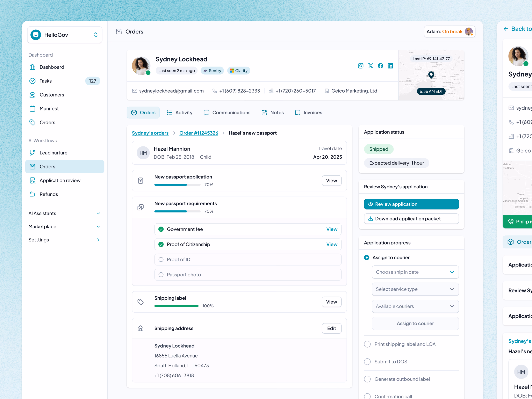This screenshot has height=399, width=532.
Task: Expand the AI Assistants section
Action: (64, 213)
